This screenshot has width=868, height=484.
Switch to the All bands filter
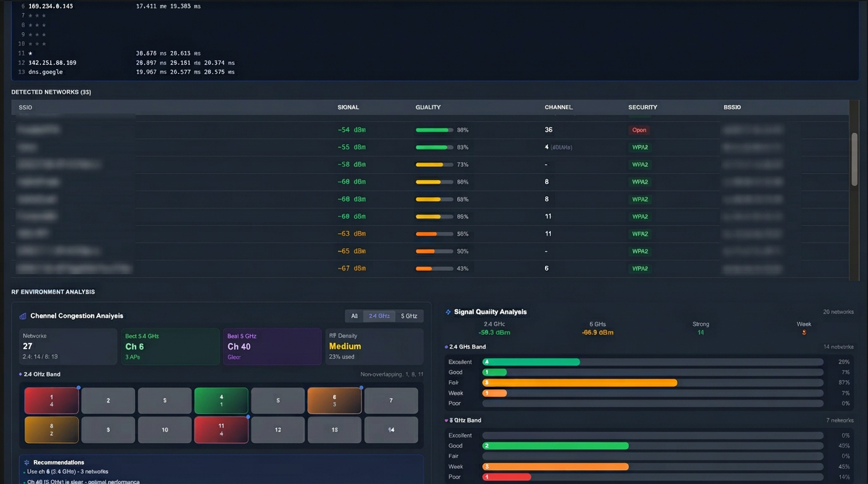tap(355, 316)
